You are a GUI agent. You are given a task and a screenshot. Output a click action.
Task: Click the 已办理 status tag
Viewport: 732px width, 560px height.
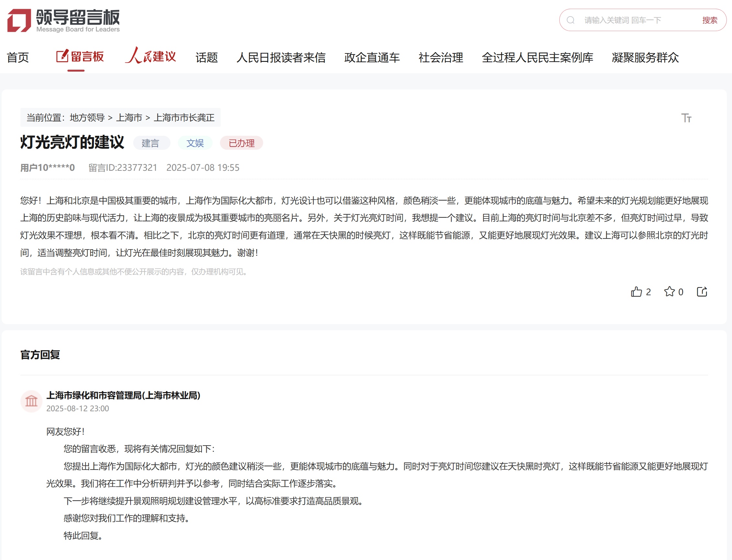click(241, 143)
